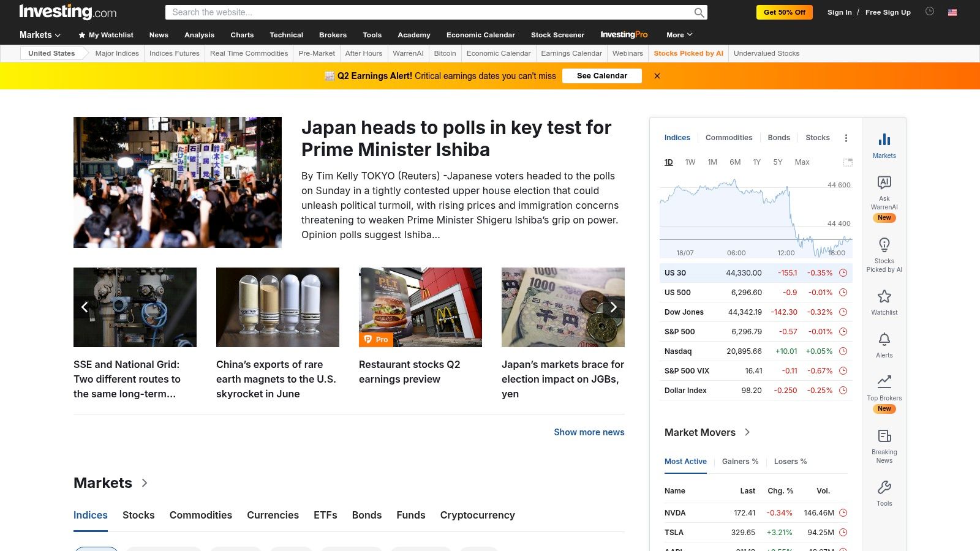Click the clock icon in Dow Jones row
Viewport: 980px width, 551px height.
843,312
